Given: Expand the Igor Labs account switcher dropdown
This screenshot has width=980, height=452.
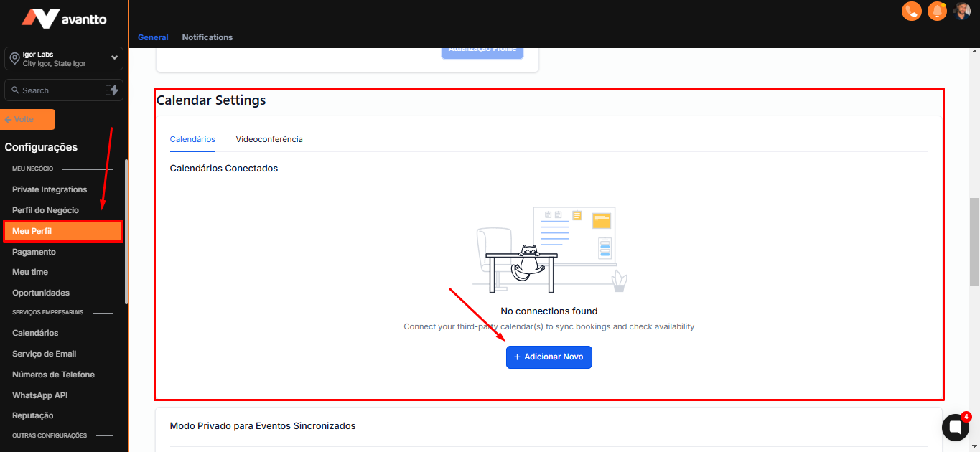Looking at the screenshot, I should click(x=114, y=58).
